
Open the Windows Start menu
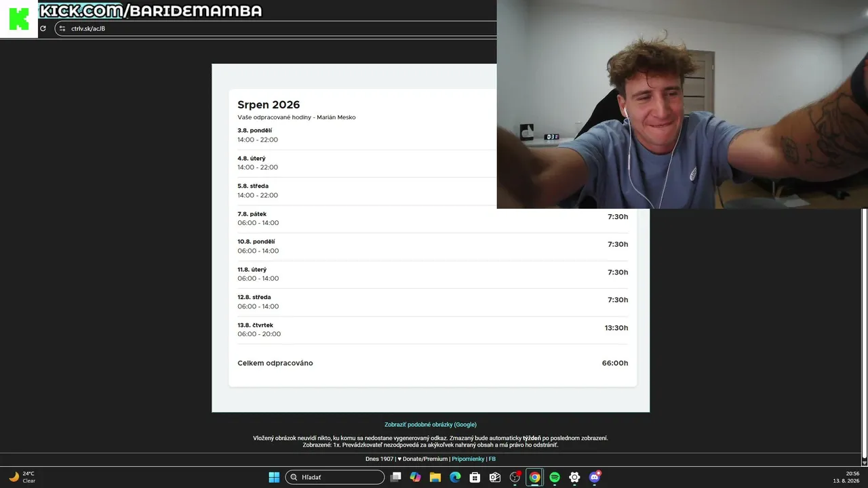pos(274,477)
